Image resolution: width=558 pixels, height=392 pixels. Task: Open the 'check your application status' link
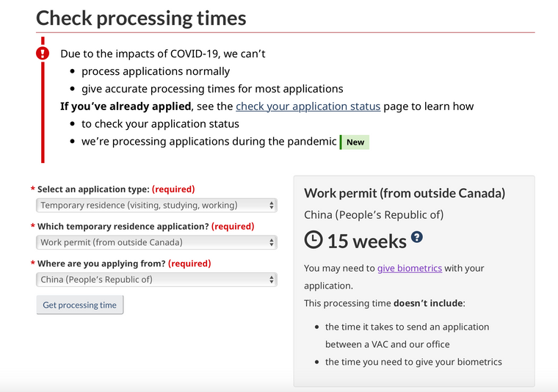pyautogui.click(x=308, y=106)
